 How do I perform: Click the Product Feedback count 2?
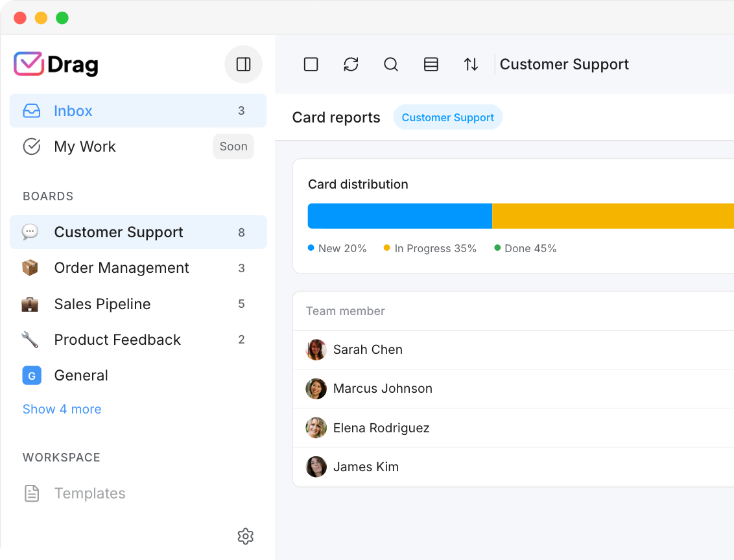click(x=242, y=340)
